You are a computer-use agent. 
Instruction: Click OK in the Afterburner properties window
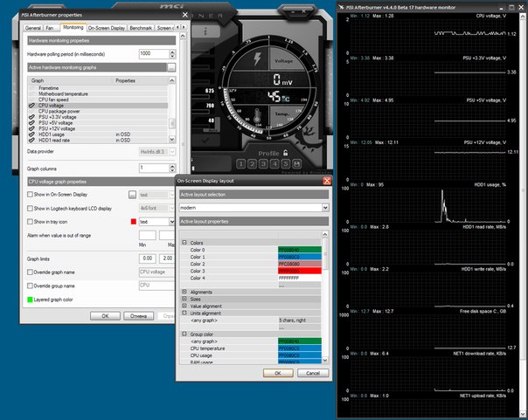105,316
